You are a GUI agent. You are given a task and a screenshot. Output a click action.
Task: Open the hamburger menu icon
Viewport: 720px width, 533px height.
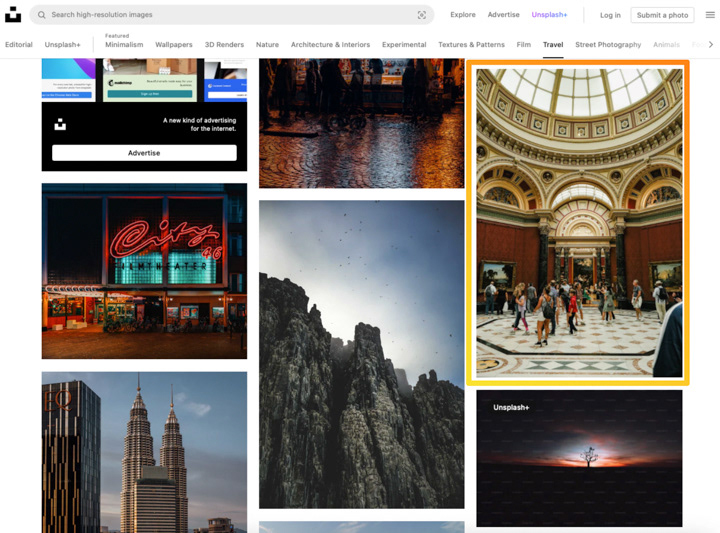(710, 15)
